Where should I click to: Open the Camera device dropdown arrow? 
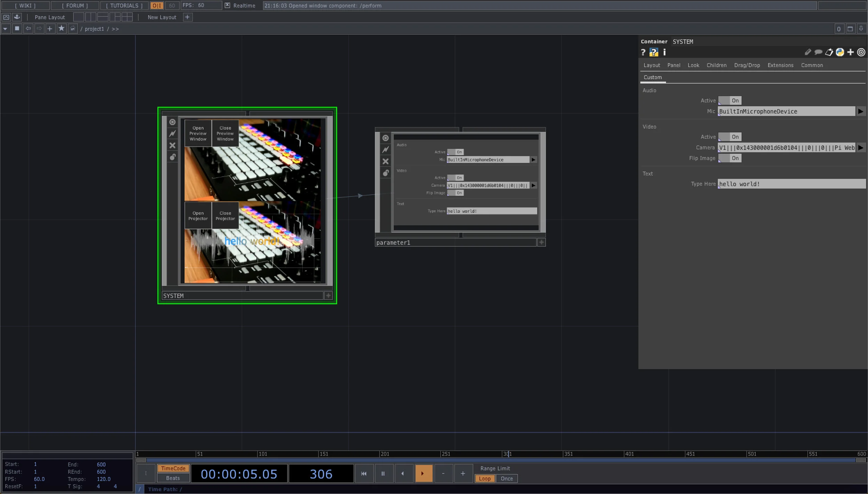pyautogui.click(x=860, y=148)
